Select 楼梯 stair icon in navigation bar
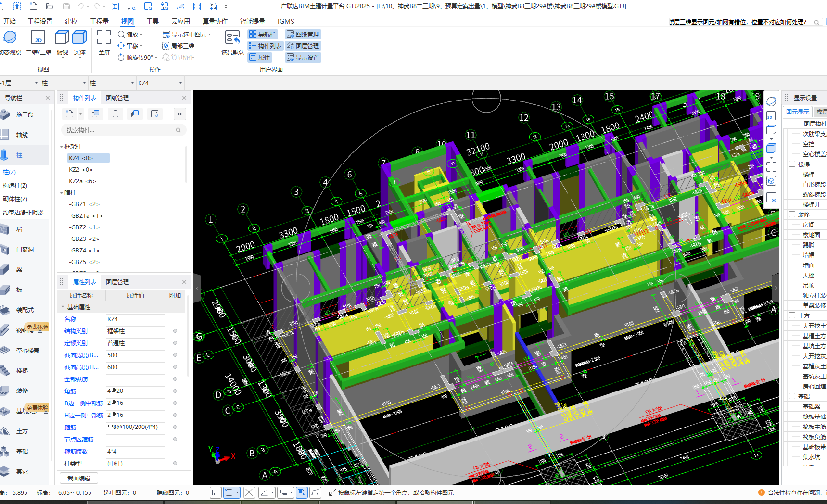Viewport: 827px width, 504px height. coord(5,370)
